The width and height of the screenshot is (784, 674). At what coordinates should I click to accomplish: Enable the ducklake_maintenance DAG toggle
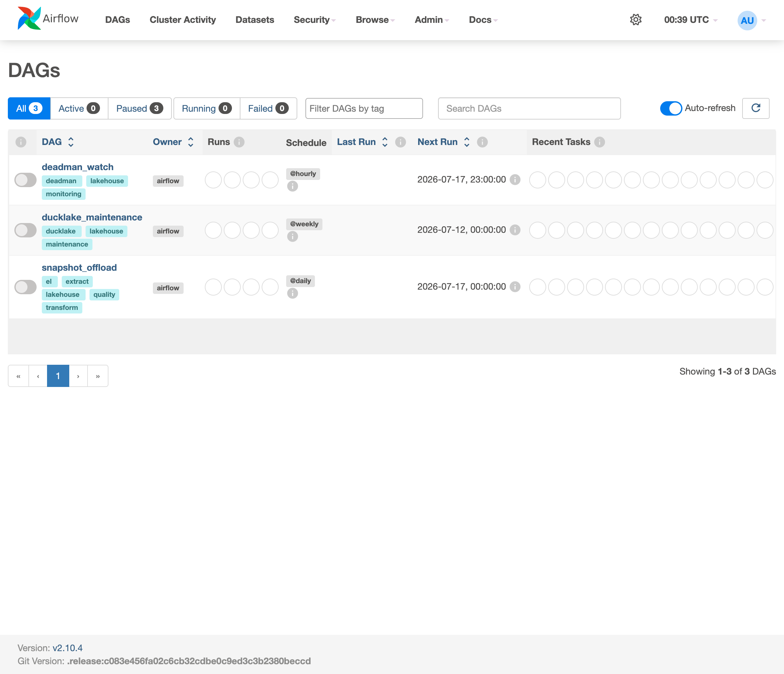tap(25, 230)
